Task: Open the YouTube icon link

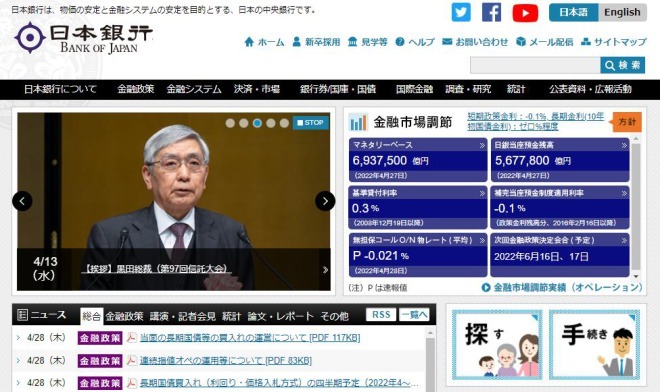Action: click(x=525, y=13)
